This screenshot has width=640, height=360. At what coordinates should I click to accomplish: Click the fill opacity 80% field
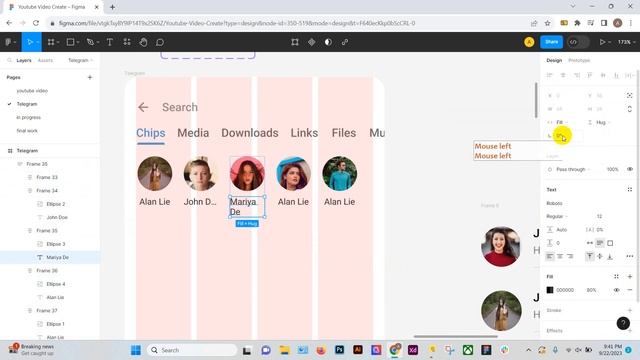click(591, 290)
